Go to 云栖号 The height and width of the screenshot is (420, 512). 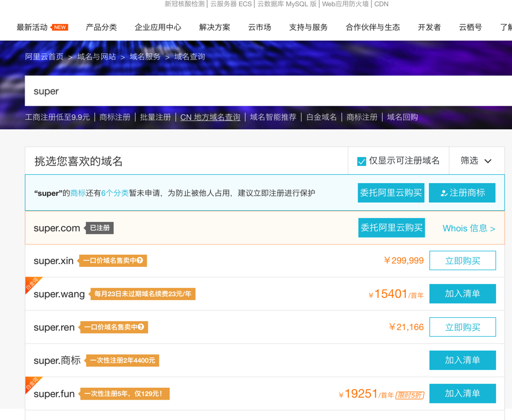[x=470, y=27]
